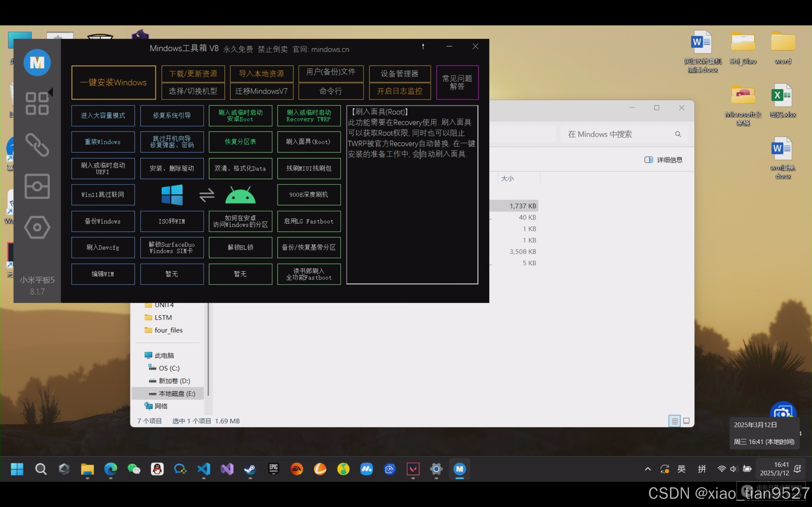Open 选择/切换机型 model selector
The height and width of the screenshot is (507, 812).
[193, 91]
